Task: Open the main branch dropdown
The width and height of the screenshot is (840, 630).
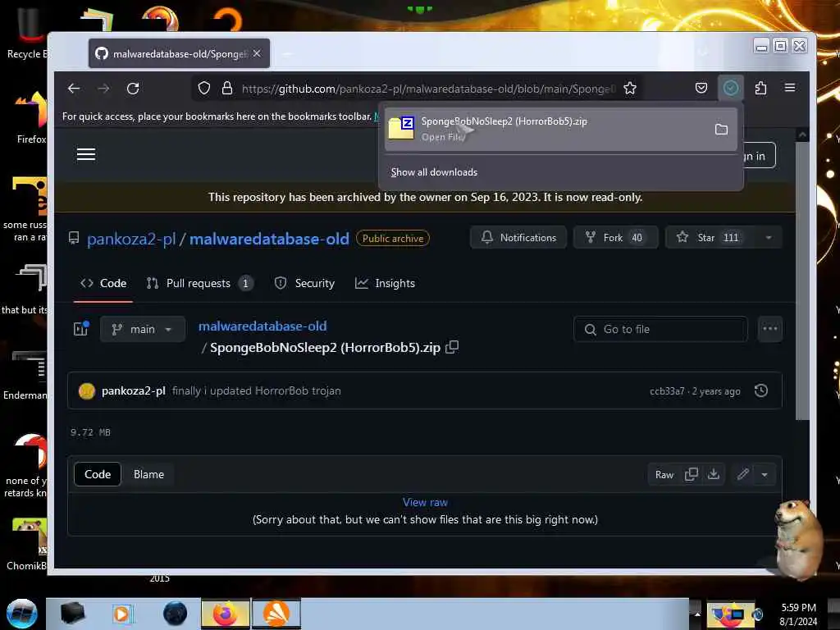Action: 143,329
